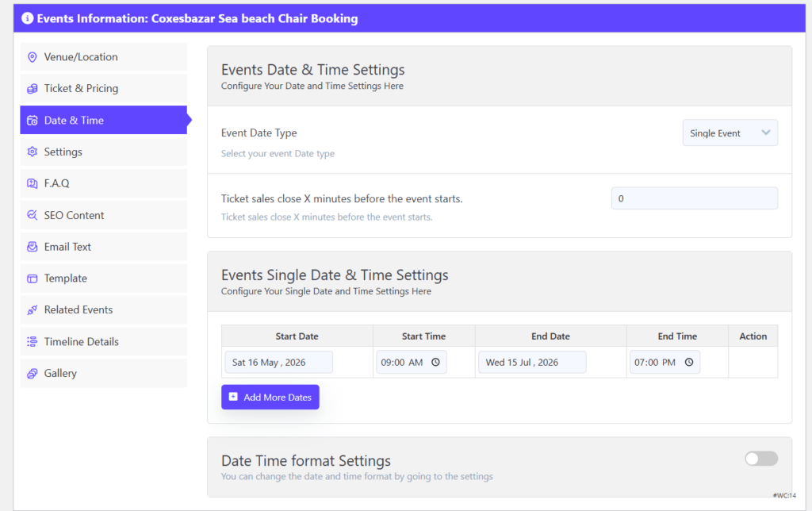
Task: Click the calendar icon next to Date & Time
Action: [32, 120]
